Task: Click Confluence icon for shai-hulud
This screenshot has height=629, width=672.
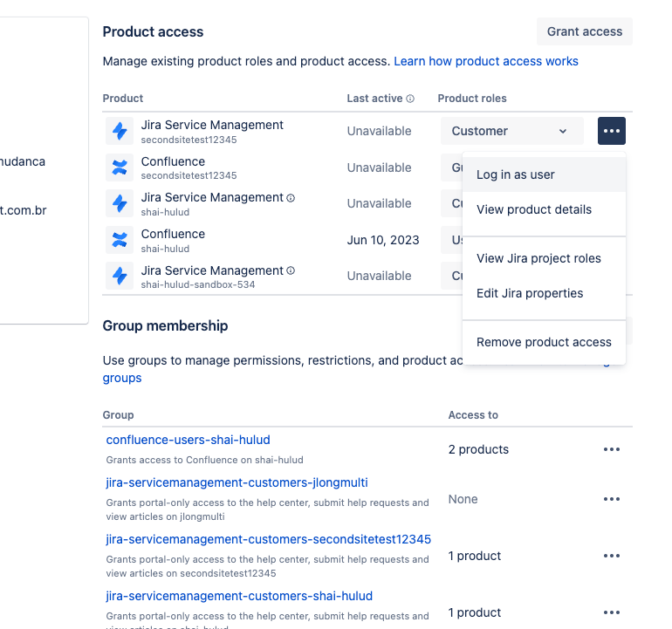Action: point(120,240)
